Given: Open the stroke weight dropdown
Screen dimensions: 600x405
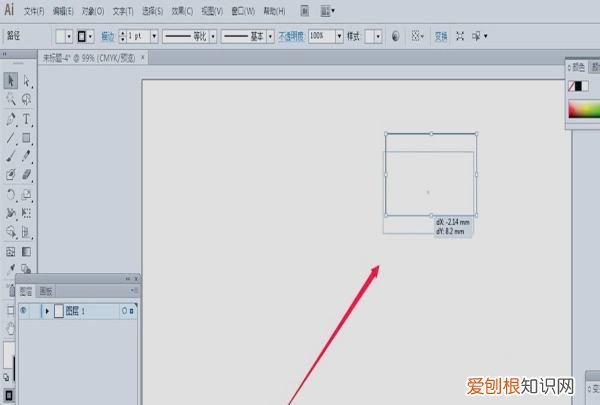Looking at the screenshot, I should [154, 35].
